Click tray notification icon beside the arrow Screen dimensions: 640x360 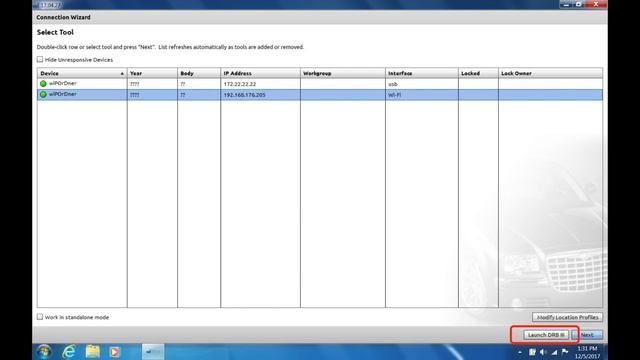click(x=532, y=352)
